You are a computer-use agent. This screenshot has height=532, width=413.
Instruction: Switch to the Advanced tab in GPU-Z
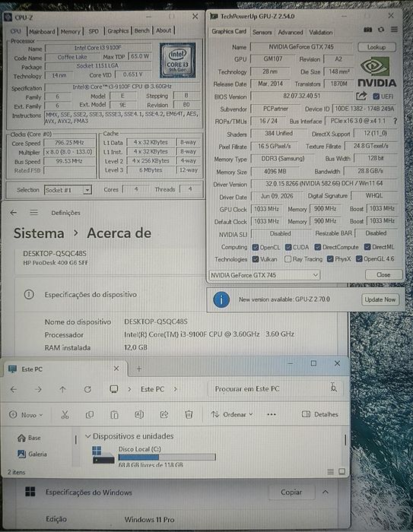(291, 32)
